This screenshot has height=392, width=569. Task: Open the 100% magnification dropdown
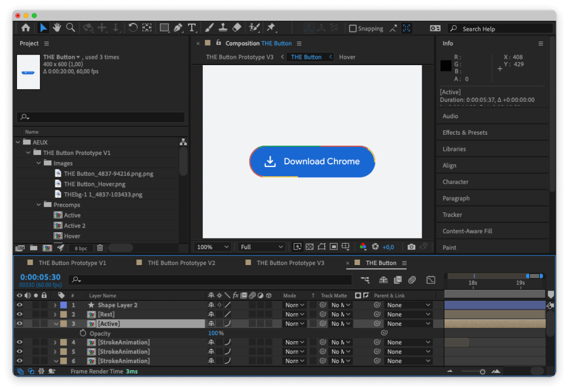click(212, 247)
